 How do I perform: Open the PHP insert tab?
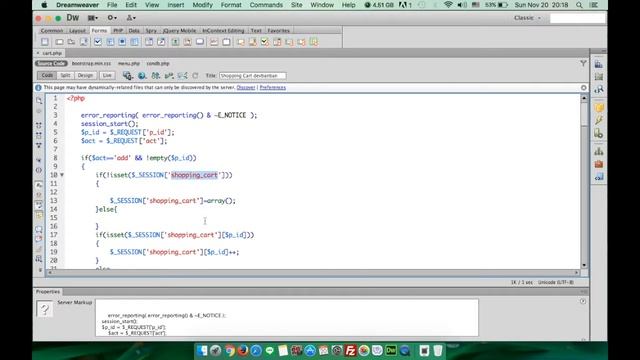point(118,31)
